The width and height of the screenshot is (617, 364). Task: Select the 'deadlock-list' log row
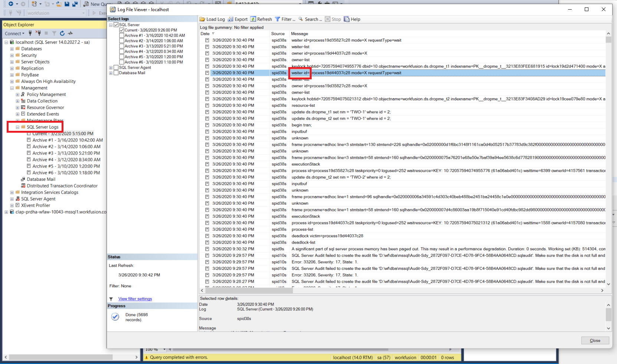[402, 242]
